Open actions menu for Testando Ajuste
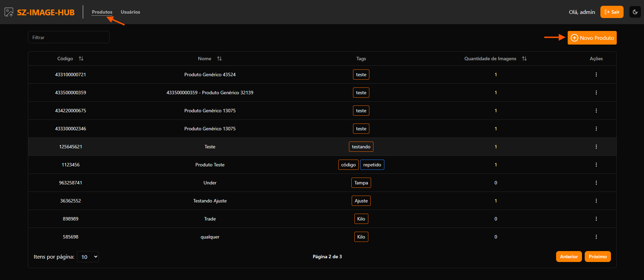The image size is (644, 280). [x=596, y=201]
